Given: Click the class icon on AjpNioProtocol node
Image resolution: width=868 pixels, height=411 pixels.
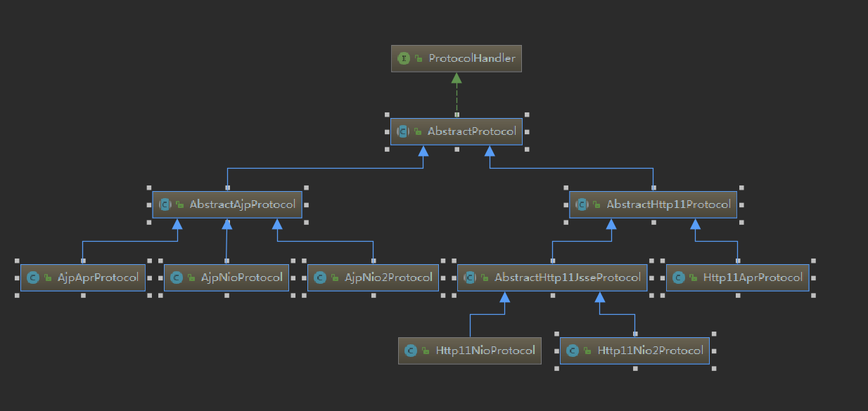Looking at the screenshot, I should pyautogui.click(x=176, y=278).
